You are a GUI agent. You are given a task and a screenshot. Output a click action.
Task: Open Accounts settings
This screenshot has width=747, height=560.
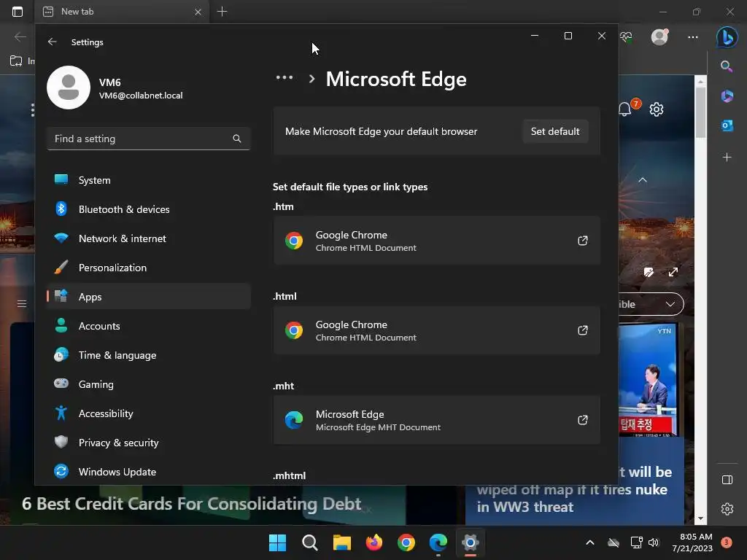pyautogui.click(x=149, y=326)
